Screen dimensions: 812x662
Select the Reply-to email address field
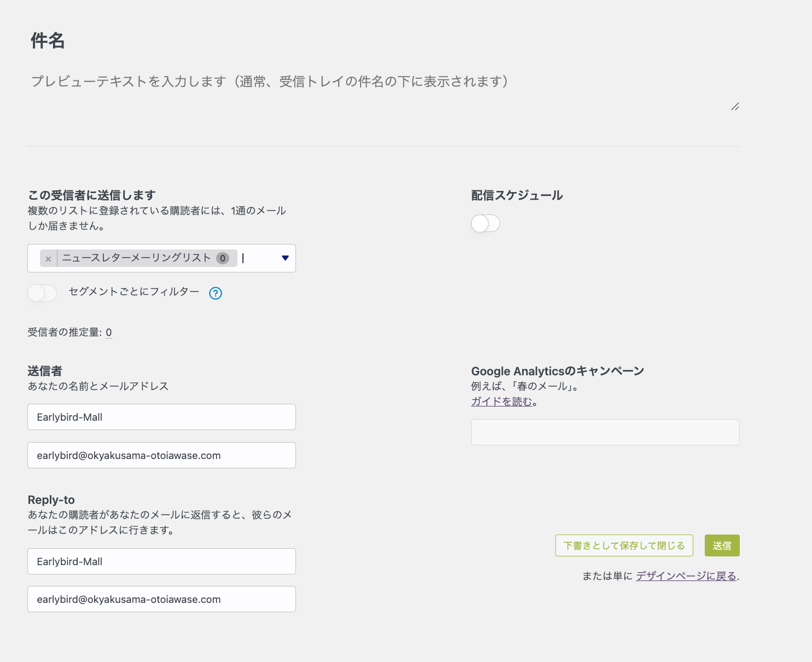pos(161,599)
